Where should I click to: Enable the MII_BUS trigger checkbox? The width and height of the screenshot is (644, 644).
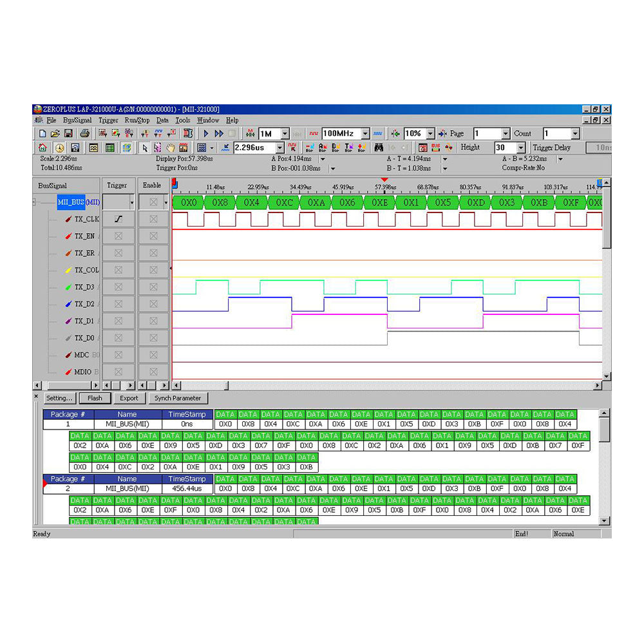point(116,203)
